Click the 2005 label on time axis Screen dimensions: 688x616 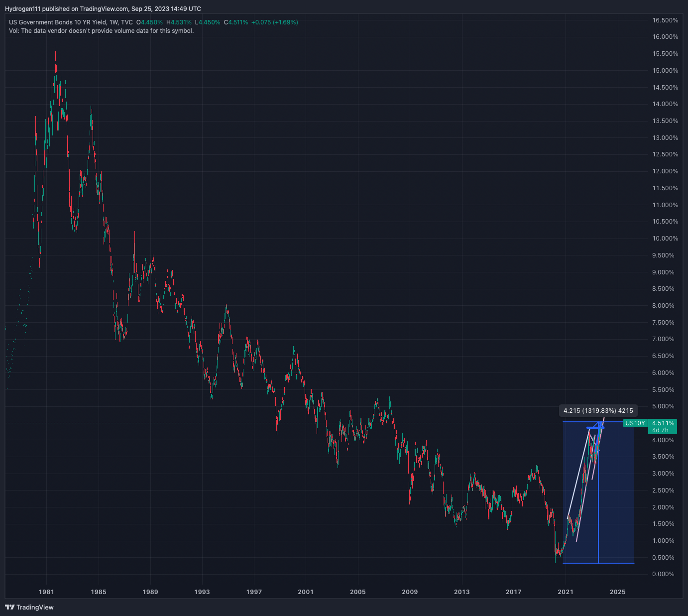coord(358,592)
